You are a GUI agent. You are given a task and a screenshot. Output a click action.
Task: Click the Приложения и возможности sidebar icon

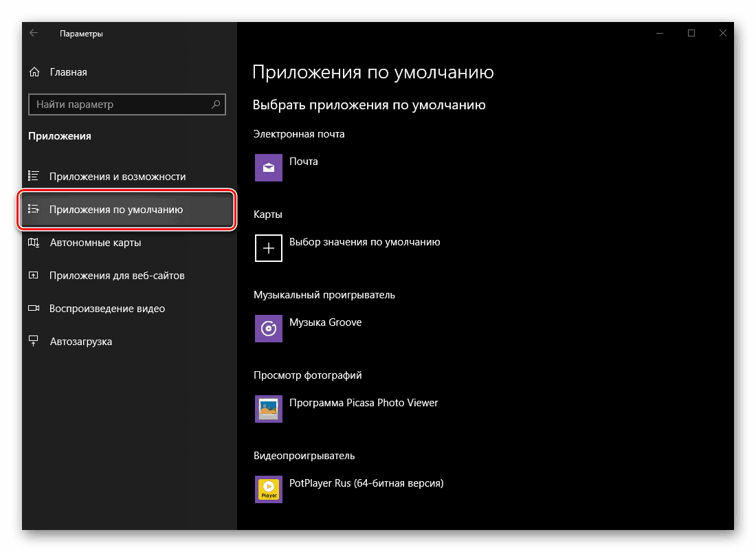[x=34, y=176]
